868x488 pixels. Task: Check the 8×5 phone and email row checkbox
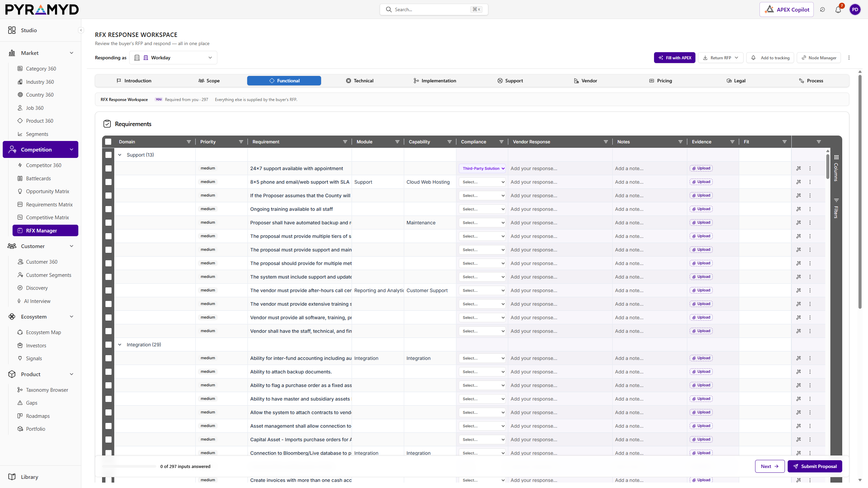[x=108, y=182]
